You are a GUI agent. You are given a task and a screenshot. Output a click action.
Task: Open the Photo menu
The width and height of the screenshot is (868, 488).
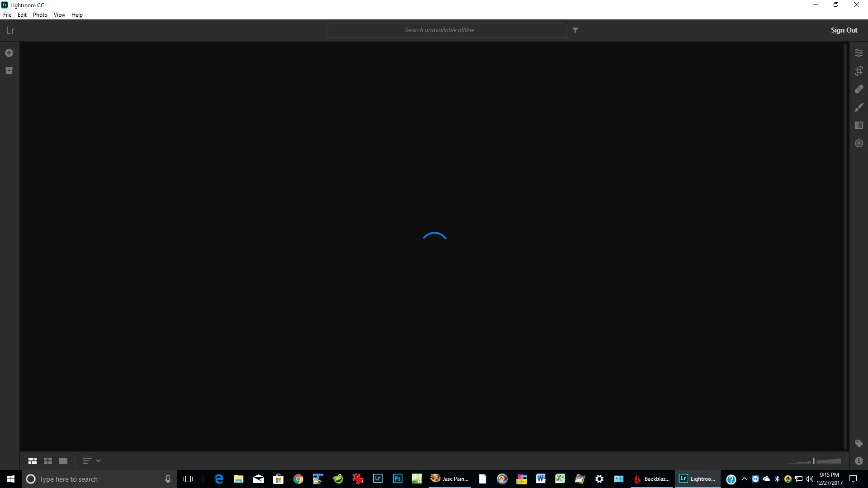click(x=40, y=15)
